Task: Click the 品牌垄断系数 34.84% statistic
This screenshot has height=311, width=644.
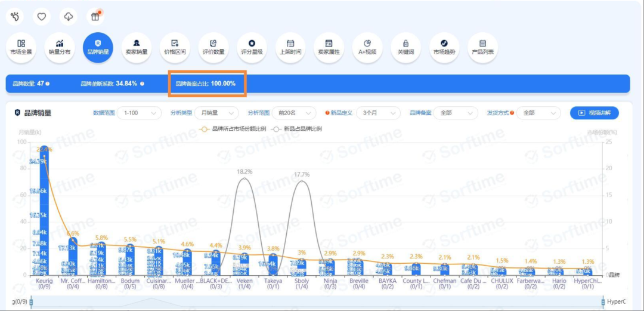Action: click(x=109, y=84)
